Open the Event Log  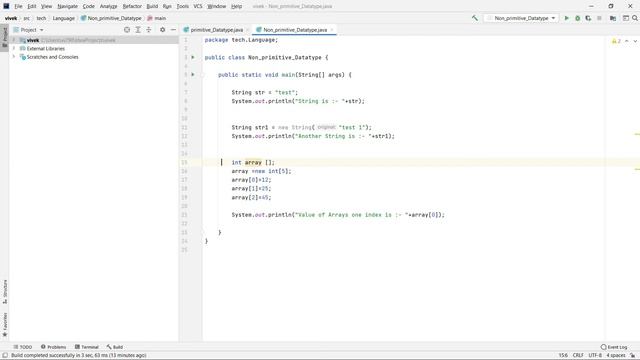614,347
